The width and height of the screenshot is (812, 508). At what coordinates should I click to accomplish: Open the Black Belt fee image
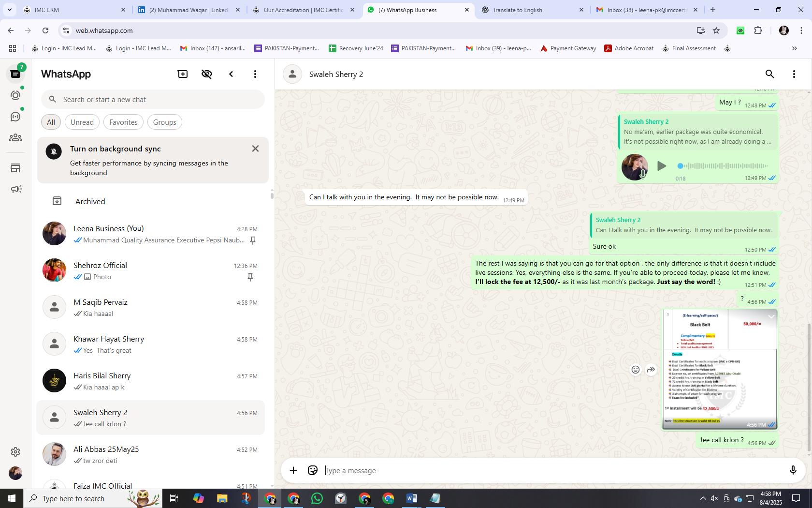720,369
